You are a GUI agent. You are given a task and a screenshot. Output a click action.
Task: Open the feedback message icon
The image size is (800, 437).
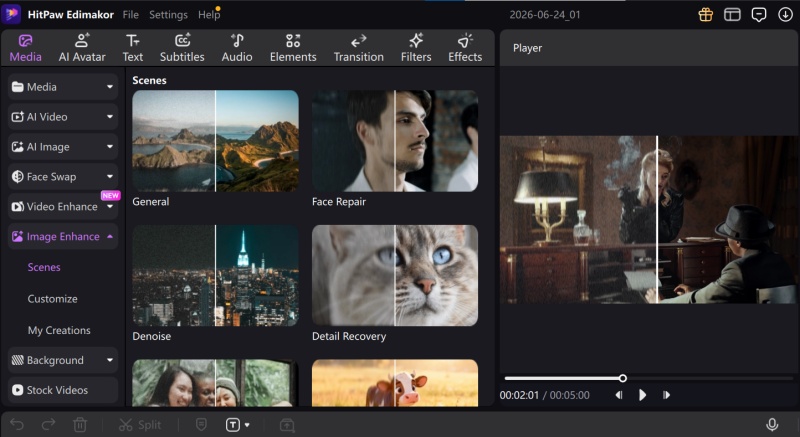[759, 14]
